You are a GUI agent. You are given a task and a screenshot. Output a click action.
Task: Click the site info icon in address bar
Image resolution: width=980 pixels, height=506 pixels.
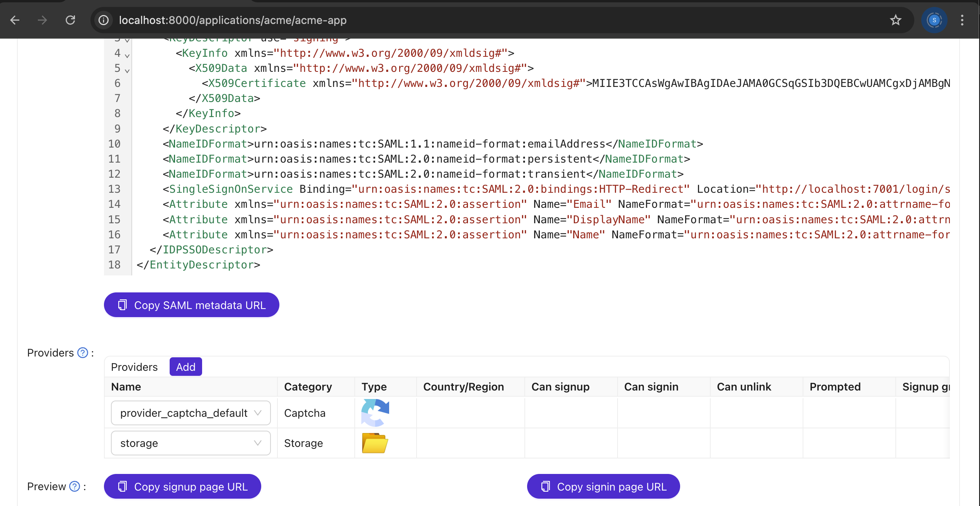point(104,20)
